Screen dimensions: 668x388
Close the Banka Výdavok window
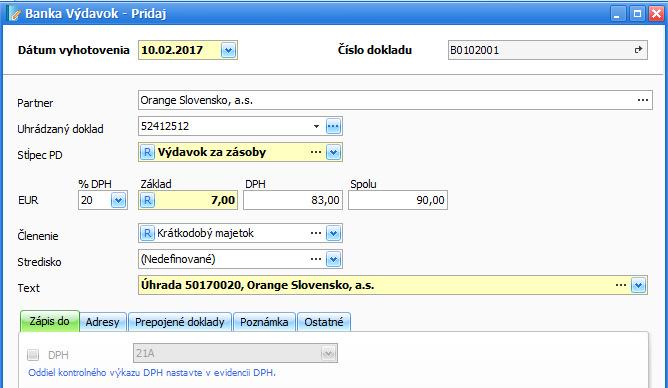656,14
